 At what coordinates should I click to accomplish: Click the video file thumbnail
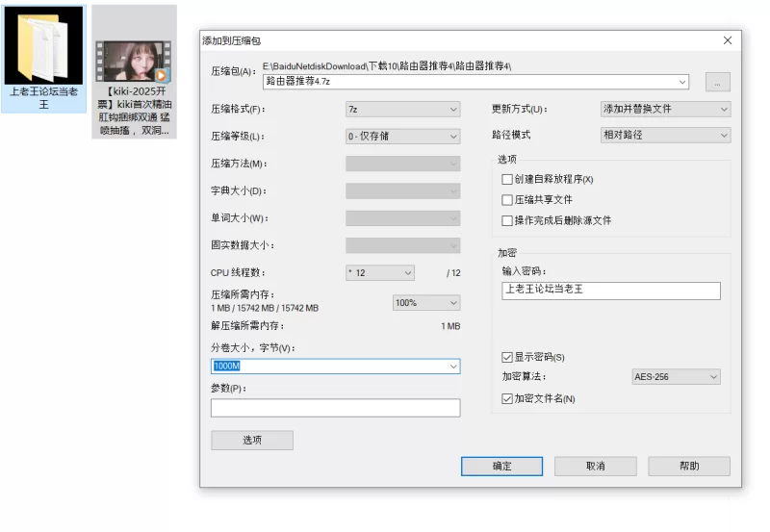pyautogui.click(x=134, y=62)
